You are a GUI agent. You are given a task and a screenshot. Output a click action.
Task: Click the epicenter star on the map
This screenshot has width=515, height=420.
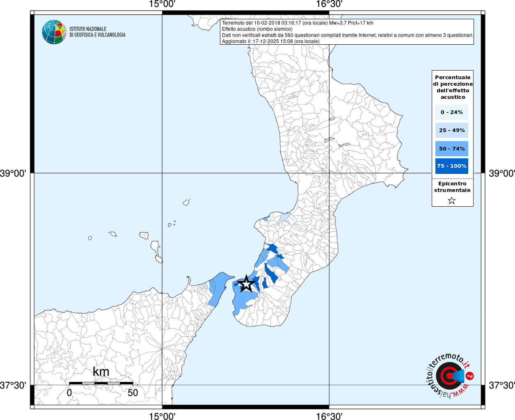pyautogui.click(x=246, y=283)
